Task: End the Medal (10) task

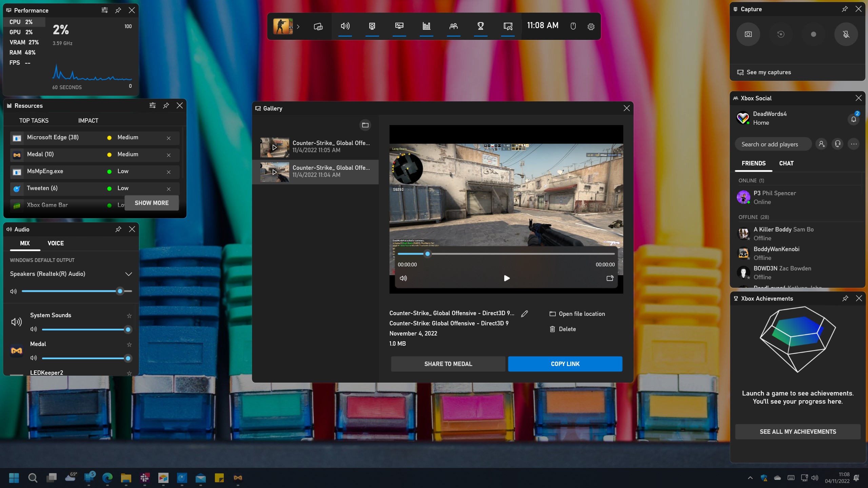Action: pyautogui.click(x=169, y=155)
